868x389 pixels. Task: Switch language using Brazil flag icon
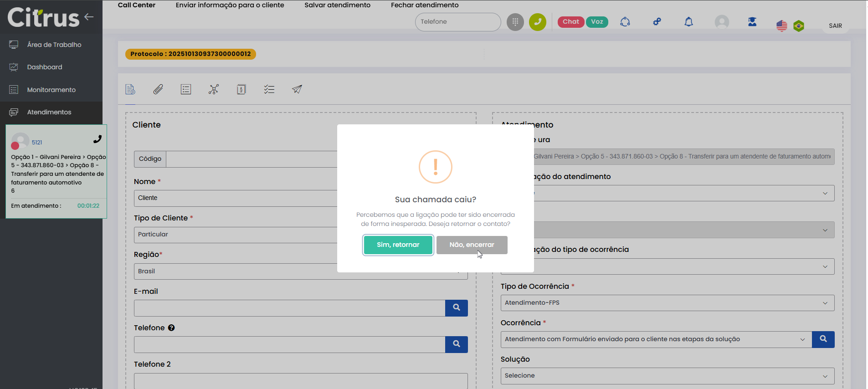click(799, 26)
